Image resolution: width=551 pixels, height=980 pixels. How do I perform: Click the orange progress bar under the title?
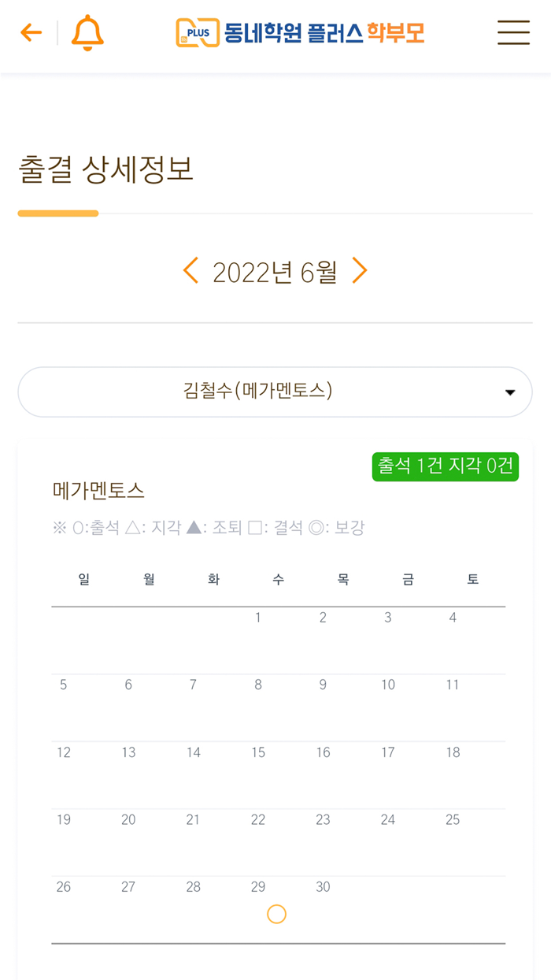(57, 213)
